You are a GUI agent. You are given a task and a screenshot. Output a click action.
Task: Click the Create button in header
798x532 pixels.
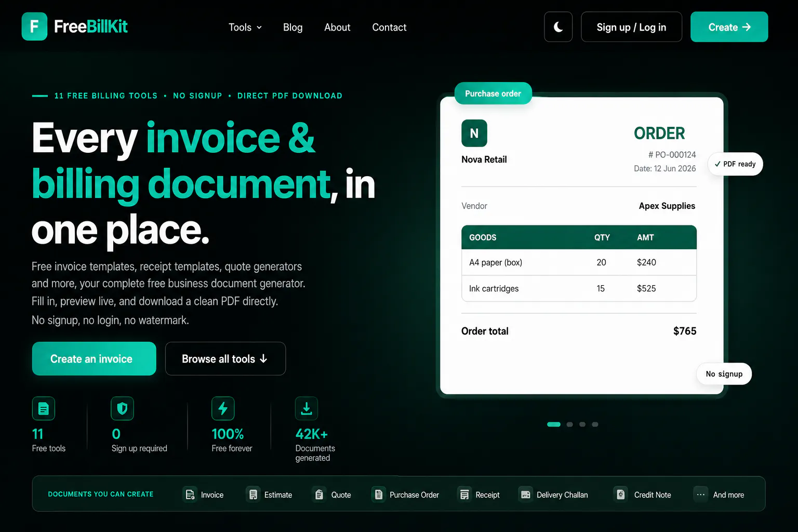[x=729, y=27]
